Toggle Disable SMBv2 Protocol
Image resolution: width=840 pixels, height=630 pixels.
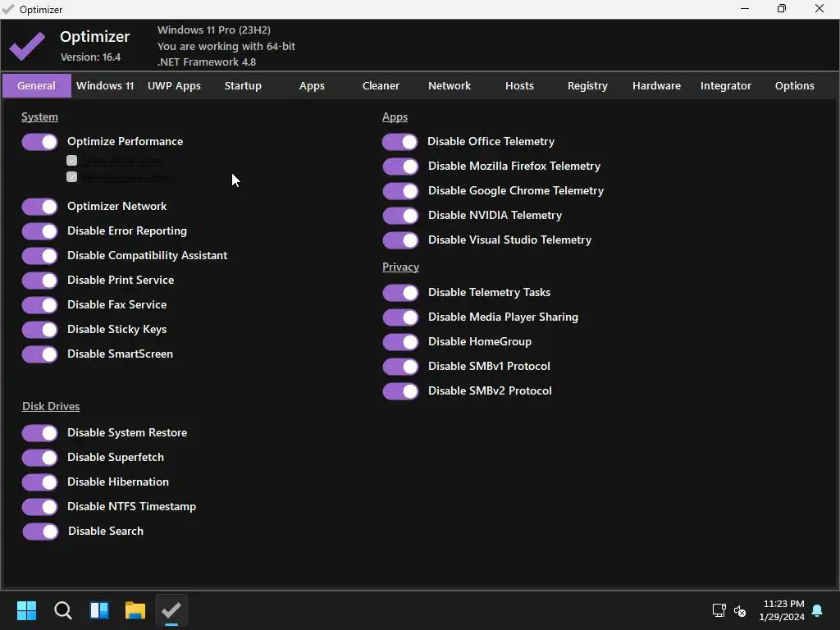[400, 391]
